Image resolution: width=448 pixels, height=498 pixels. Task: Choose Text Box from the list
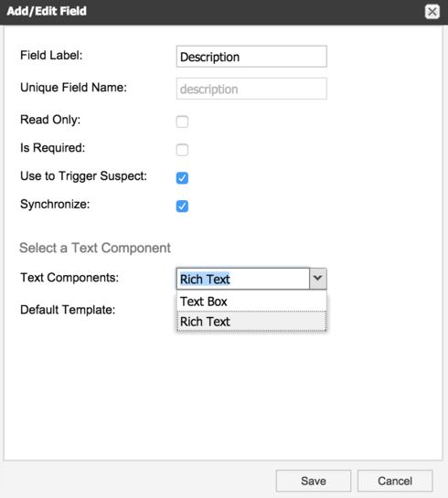coord(251,302)
